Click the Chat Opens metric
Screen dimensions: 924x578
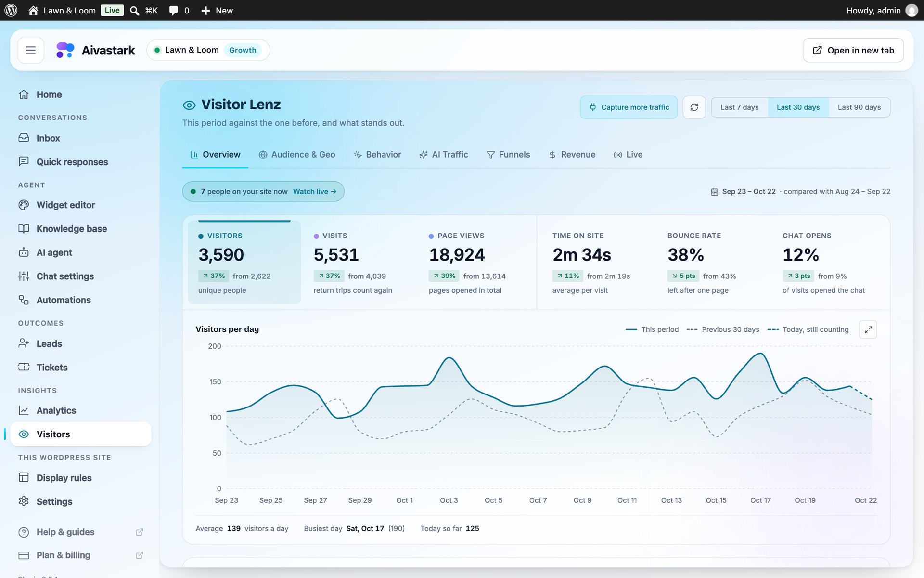tap(829, 262)
